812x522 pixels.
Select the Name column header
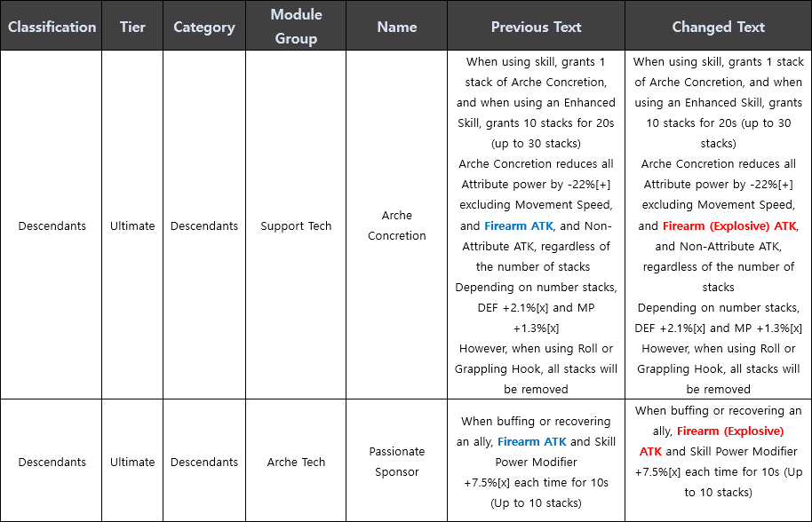pos(397,26)
